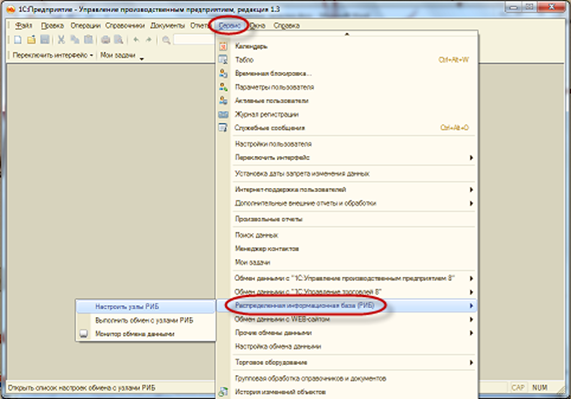Click the Журнал регистрации icon

coord(223,114)
